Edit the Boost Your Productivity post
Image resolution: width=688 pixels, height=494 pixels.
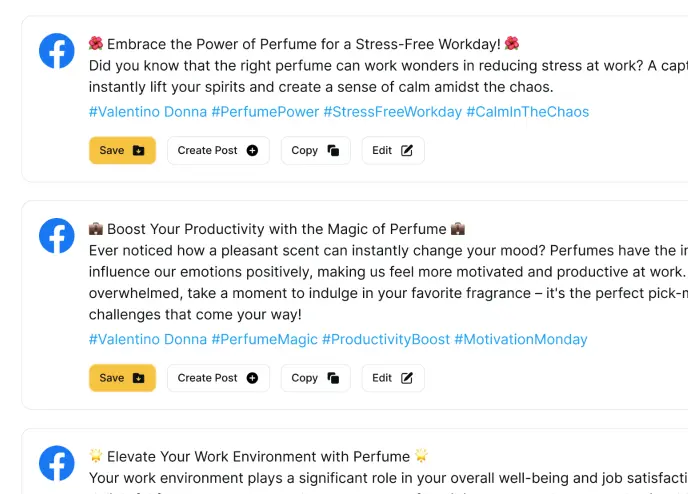pyautogui.click(x=393, y=378)
